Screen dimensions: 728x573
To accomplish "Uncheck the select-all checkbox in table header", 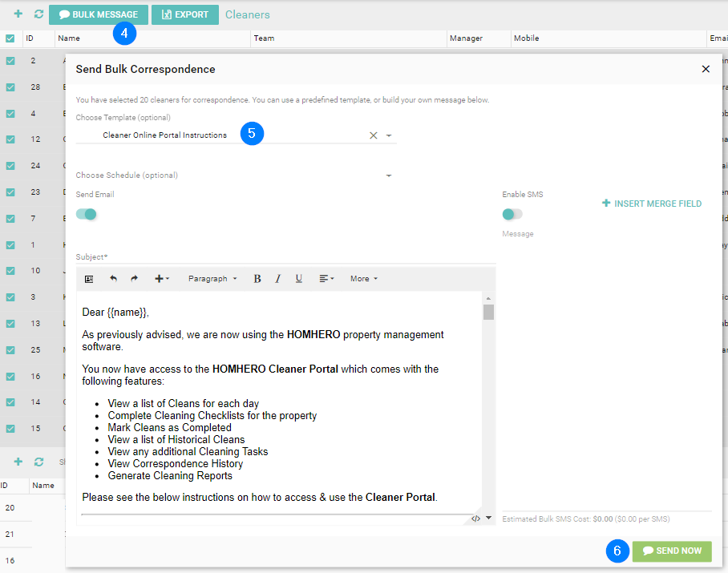I will 10,38.
